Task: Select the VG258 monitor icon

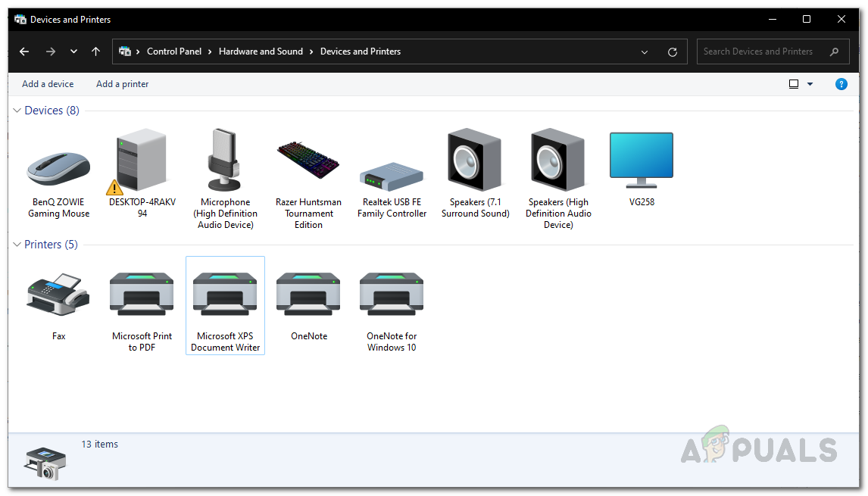Action: click(641, 161)
